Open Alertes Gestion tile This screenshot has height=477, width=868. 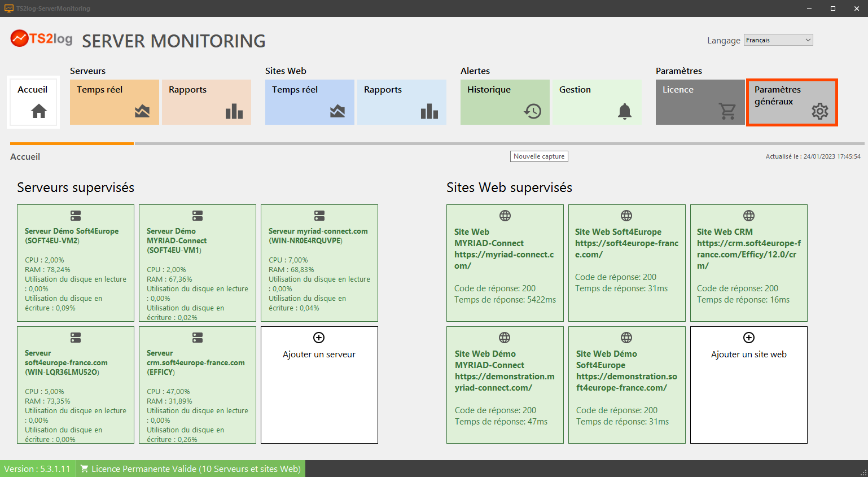click(x=597, y=102)
